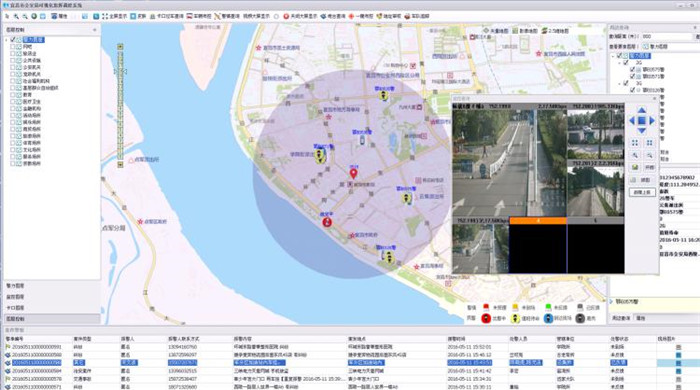Click the red pin marker on the map
Image resolution: width=700 pixels, height=390 pixels.
(353, 173)
